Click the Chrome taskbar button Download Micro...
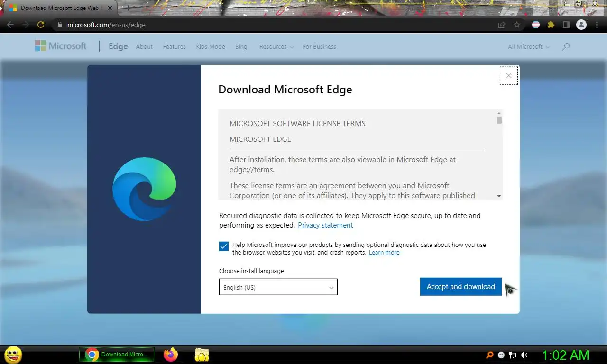The width and height of the screenshot is (607, 364). [117, 355]
